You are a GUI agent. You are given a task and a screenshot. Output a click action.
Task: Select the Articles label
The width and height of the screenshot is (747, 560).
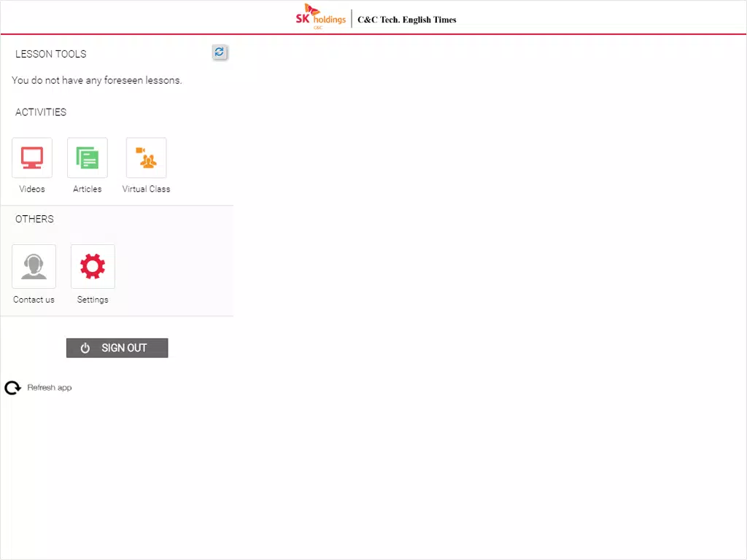tap(88, 189)
